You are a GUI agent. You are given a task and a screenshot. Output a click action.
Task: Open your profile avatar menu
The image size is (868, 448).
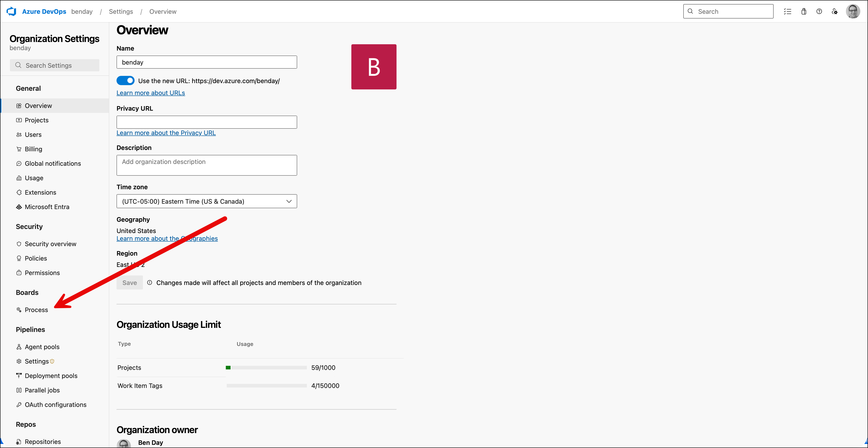[853, 11]
